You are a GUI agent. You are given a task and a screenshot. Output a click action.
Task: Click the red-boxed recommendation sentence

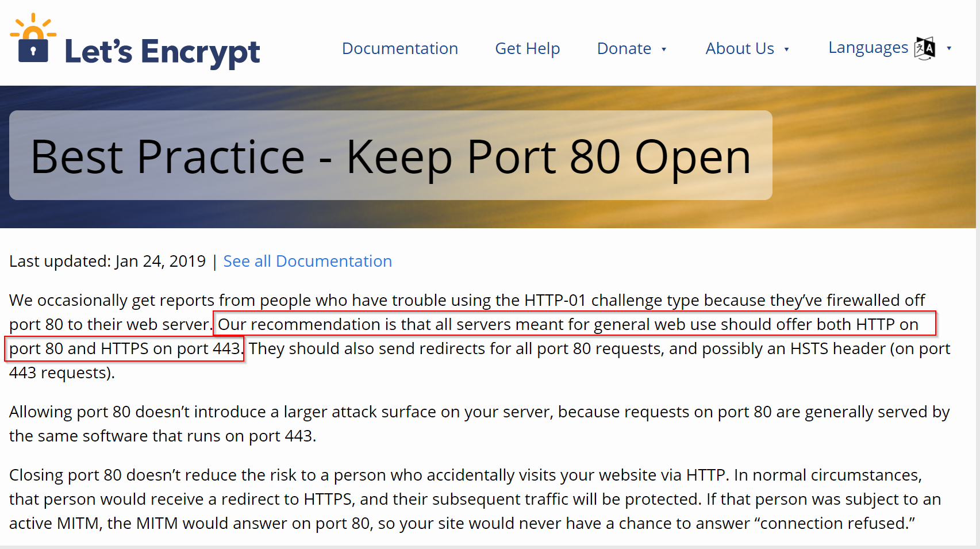pyautogui.click(x=567, y=325)
